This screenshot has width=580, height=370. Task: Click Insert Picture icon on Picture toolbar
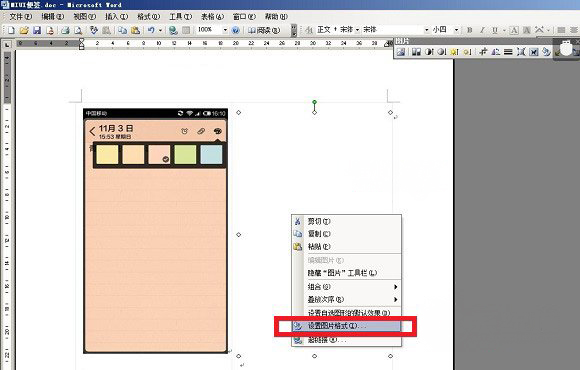tap(401, 52)
